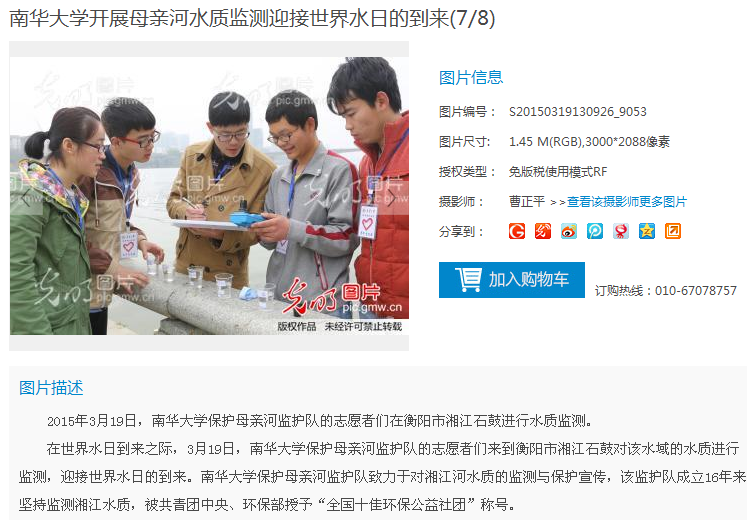
Task: Select the 图片描述 section heading
Action: click(x=51, y=388)
